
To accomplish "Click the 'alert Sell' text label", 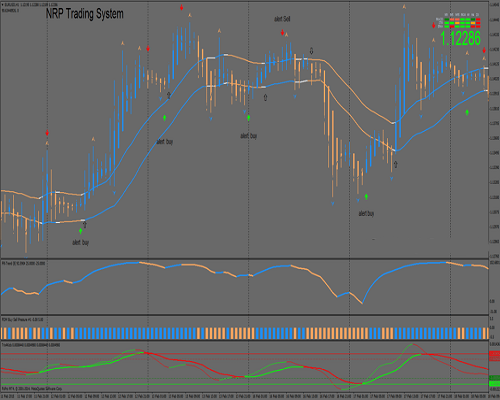I will pos(282,19).
